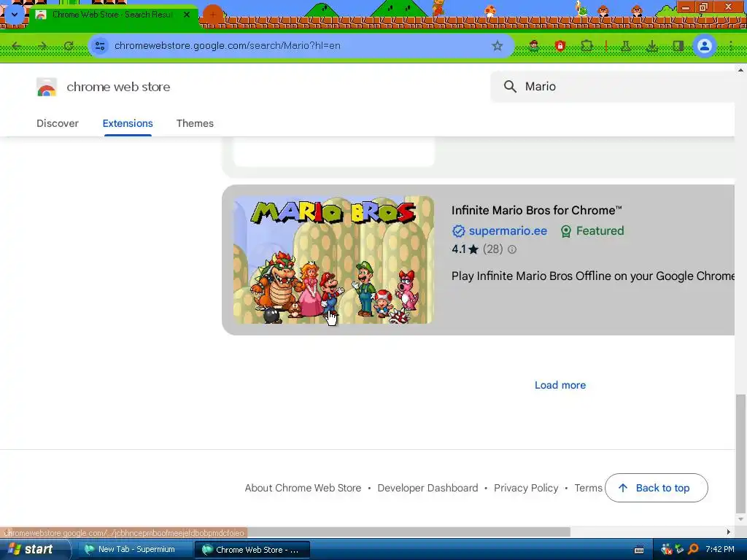Go forward in browser history

click(x=42, y=46)
